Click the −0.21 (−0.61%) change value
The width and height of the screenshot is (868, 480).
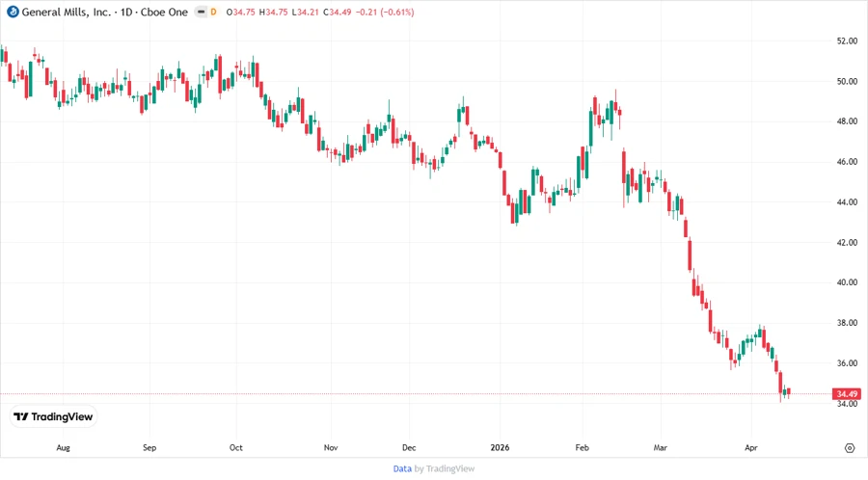tap(385, 12)
